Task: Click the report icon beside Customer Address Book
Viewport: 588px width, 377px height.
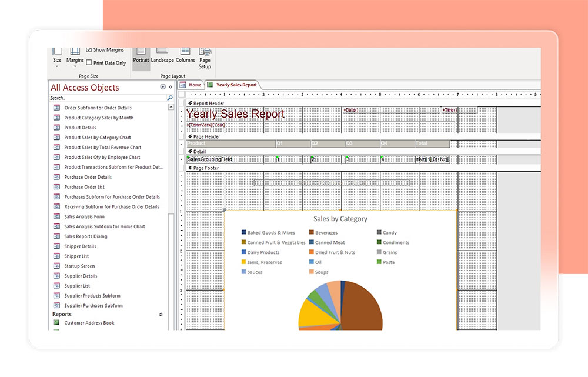Action: [57, 323]
